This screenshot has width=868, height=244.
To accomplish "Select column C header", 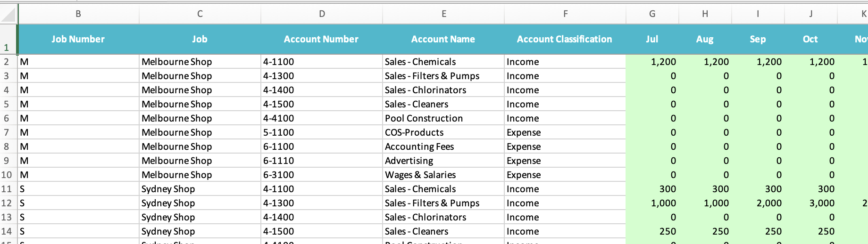I will pos(200,14).
